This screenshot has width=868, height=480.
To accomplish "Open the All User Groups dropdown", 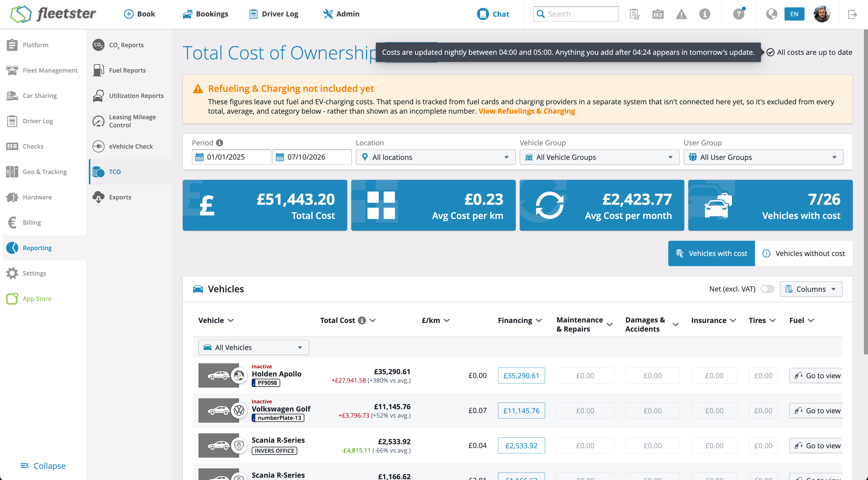I will 763,157.
